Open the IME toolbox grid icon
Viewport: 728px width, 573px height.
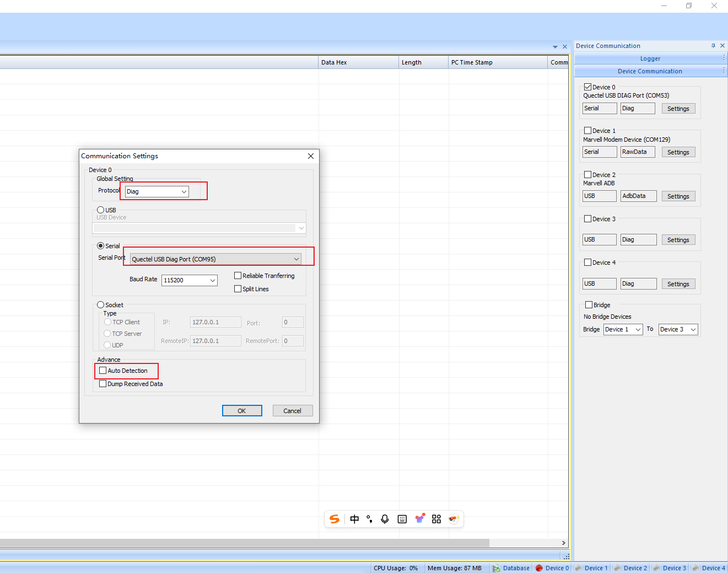click(x=436, y=519)
